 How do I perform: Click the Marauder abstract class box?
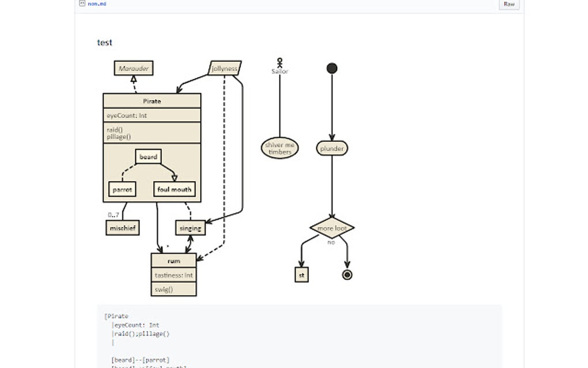pyautogui.click(x=134, y=68)
